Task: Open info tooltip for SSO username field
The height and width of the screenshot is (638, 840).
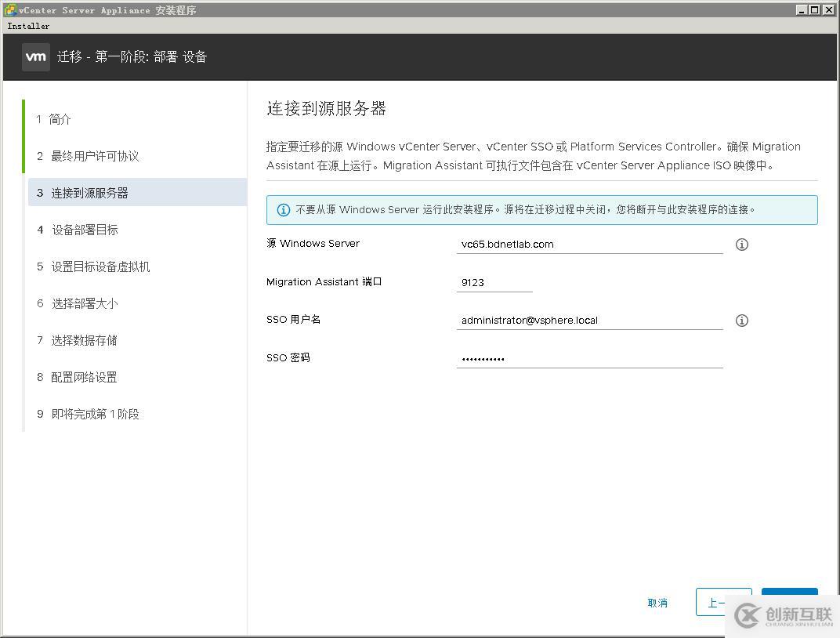Action: pos(741,321)
